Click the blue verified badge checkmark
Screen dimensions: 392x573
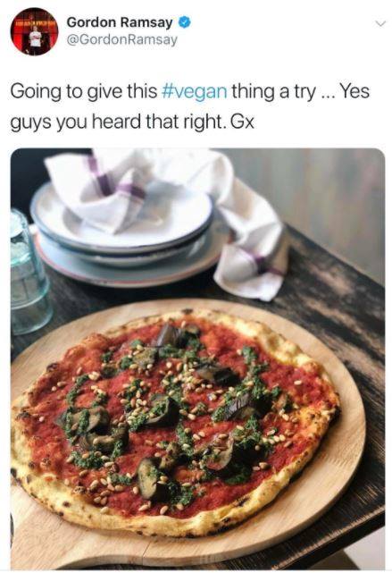tap(184, 22)
